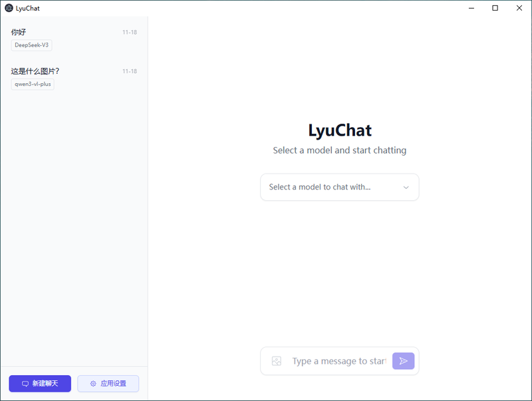Click the LyuChat heading in the main area
The height and width of the screenshot is (401, 532).
click(340, 130)
